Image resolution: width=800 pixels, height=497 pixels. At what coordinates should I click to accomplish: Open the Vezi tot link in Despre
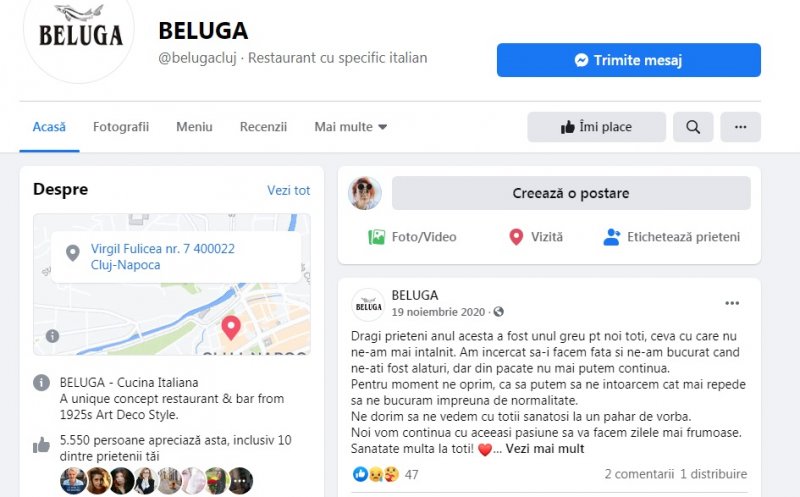[288, 190]
